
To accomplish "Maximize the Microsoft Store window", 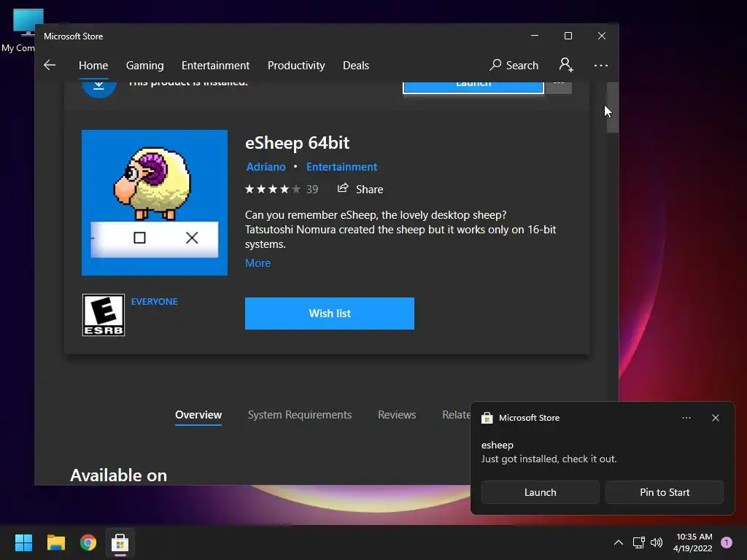I will click(568, 36).
